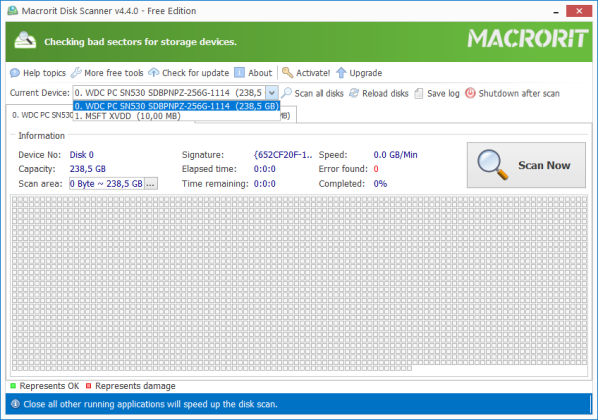Click the Upgrade arrow button
This screenshot has width=598, height=420.
tap(359, 73)
